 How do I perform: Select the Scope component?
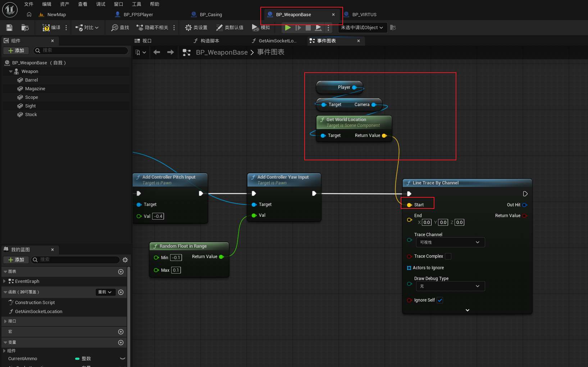click(x=31, y=97)
